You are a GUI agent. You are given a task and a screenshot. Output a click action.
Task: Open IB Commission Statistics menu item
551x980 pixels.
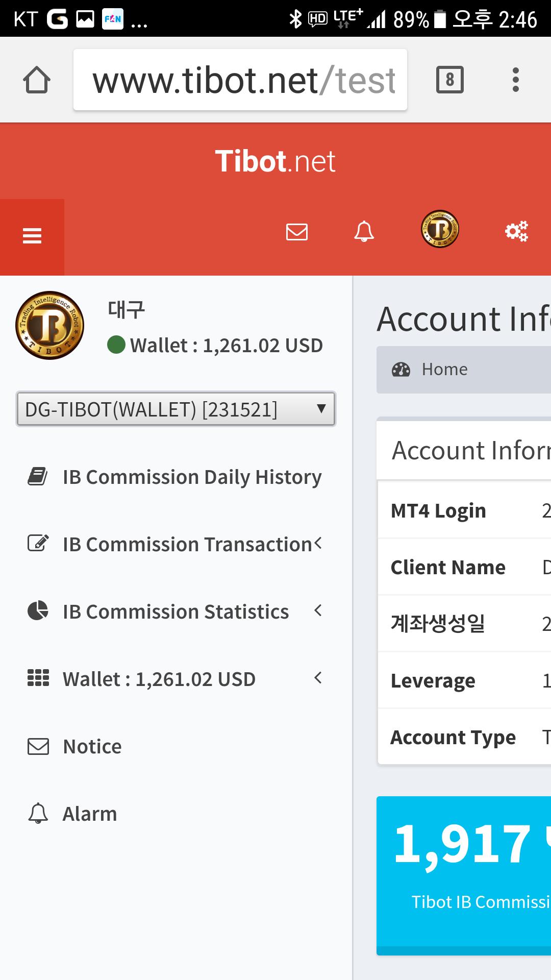(x=176, y=612)
